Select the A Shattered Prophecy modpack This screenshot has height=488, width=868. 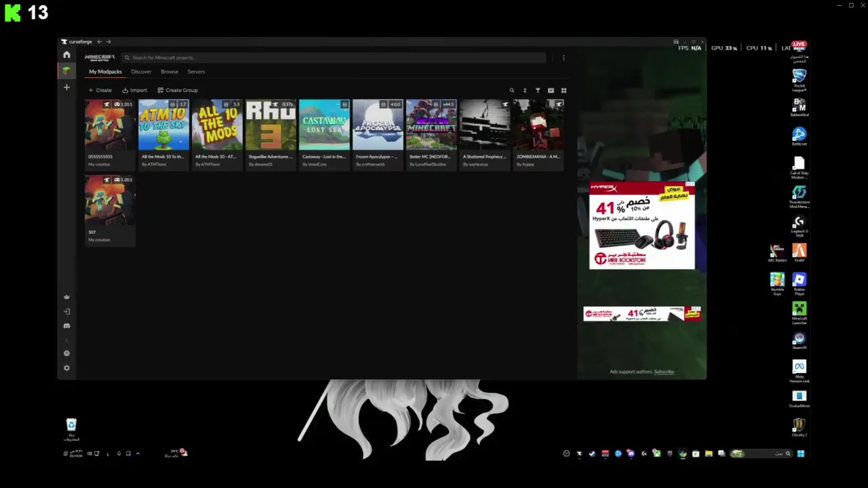coord(485,125)
